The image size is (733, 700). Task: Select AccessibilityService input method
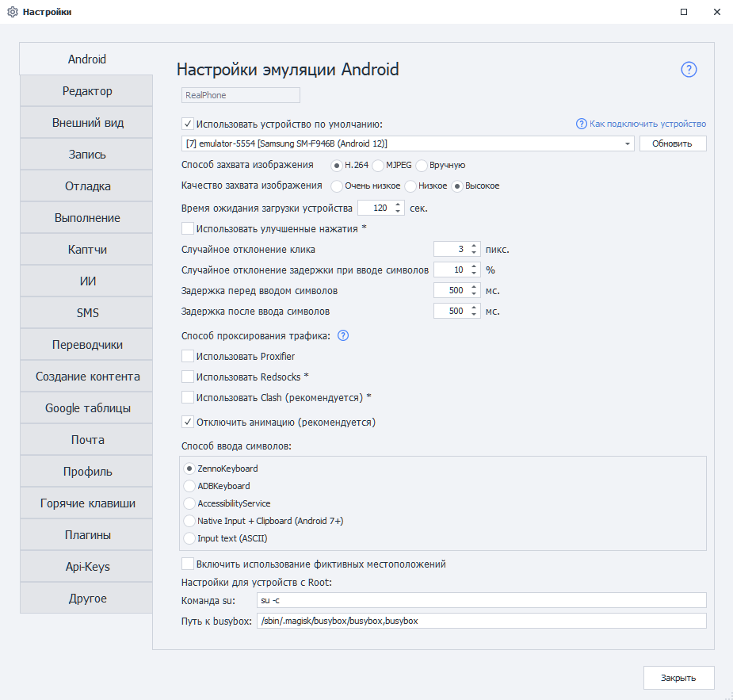point(189,503)
